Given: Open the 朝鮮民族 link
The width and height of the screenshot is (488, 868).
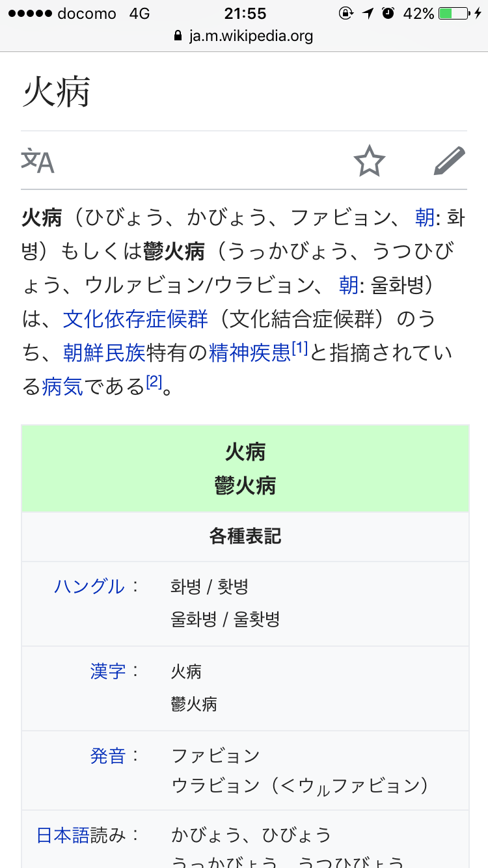Looking at the screenshot, I should (104, 353).
